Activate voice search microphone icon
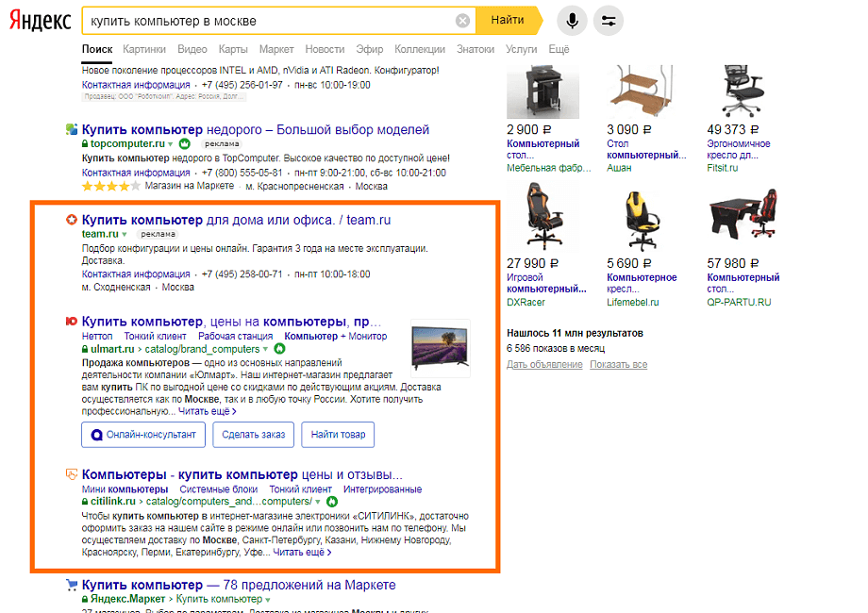Image resolution: width=868 pixels, height=613 pixels. [x=572, y=21]
